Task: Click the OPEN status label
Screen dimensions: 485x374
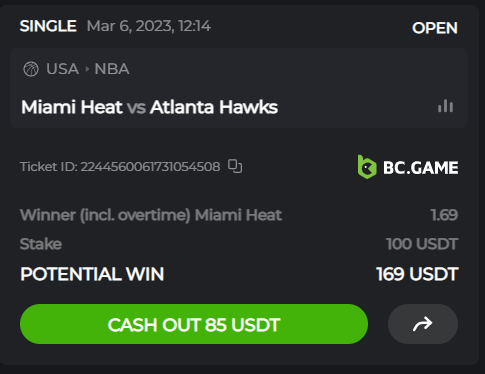Action: point(435,28)
